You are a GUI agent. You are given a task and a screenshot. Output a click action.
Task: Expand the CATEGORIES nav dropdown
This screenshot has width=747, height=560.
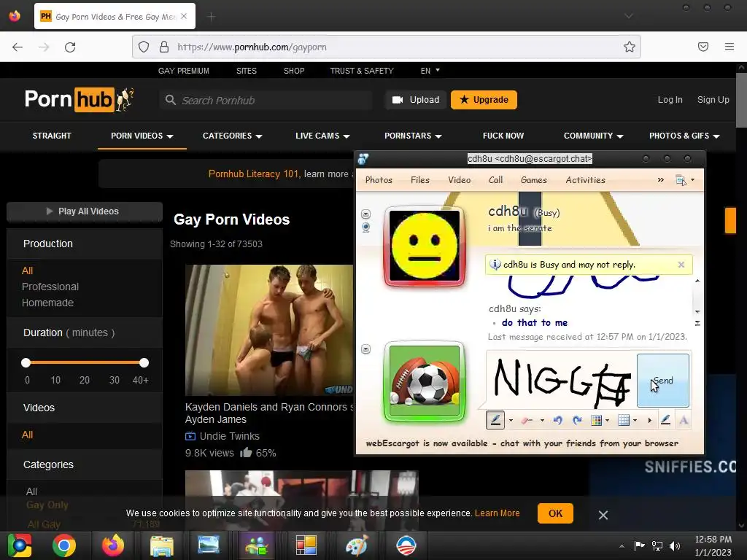tap(233, 136)
